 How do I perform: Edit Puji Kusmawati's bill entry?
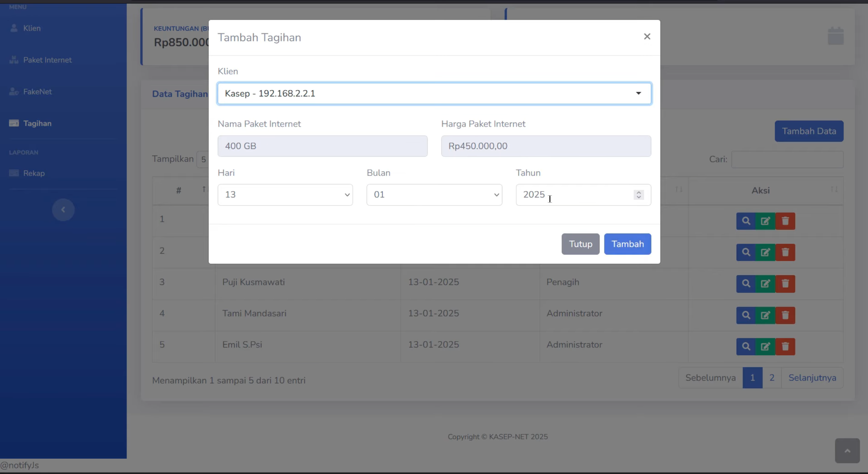(765, 284)
